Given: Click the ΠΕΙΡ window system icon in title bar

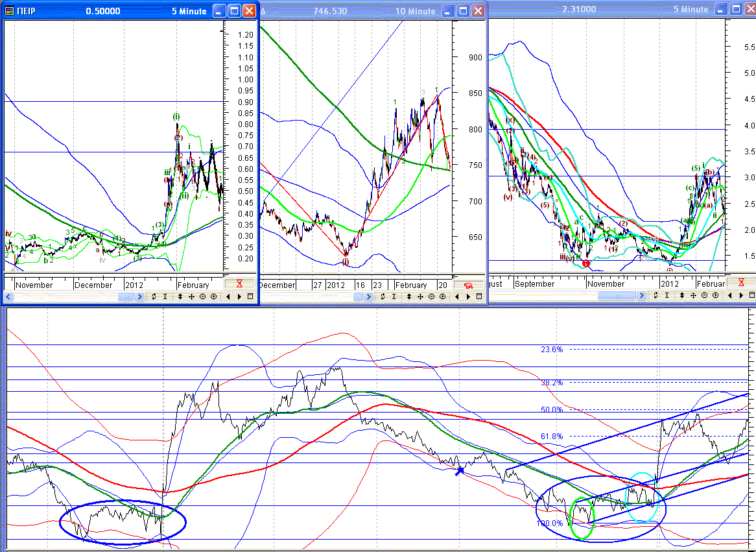Looking at the screenshot, I should 8,10.
